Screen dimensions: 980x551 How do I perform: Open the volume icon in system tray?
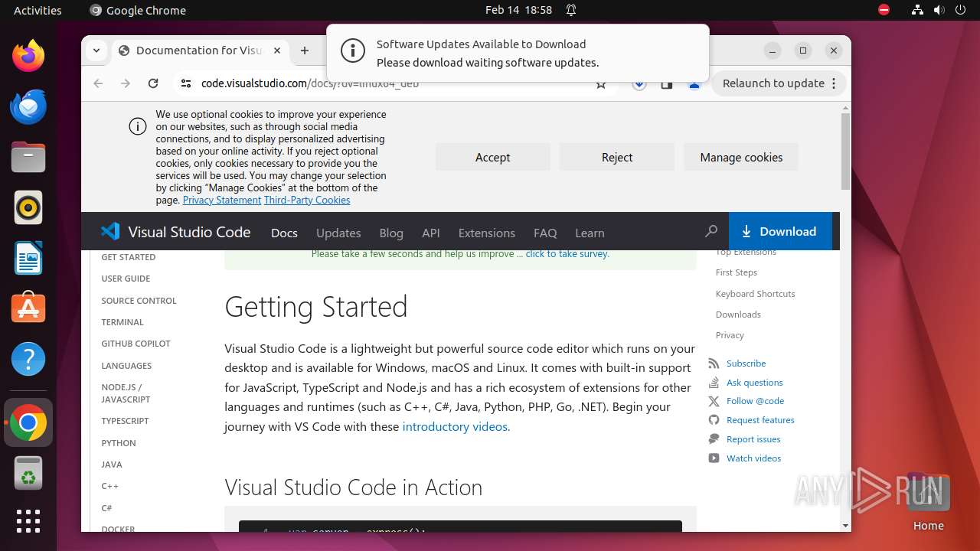click(939, 10)
